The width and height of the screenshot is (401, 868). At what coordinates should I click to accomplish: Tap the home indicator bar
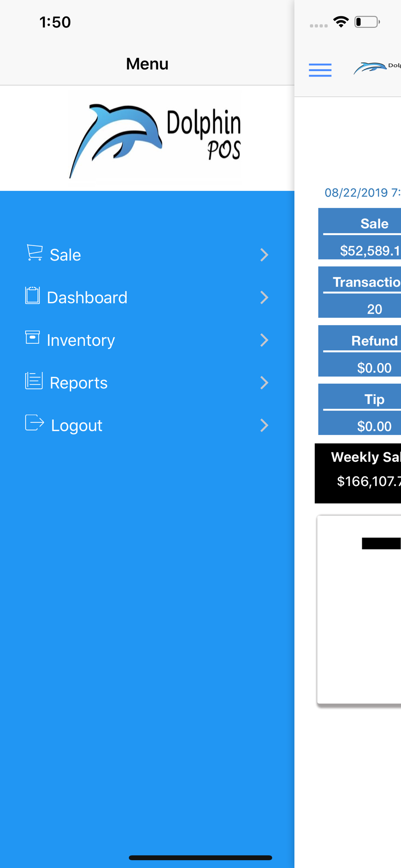tap(200, 858)
